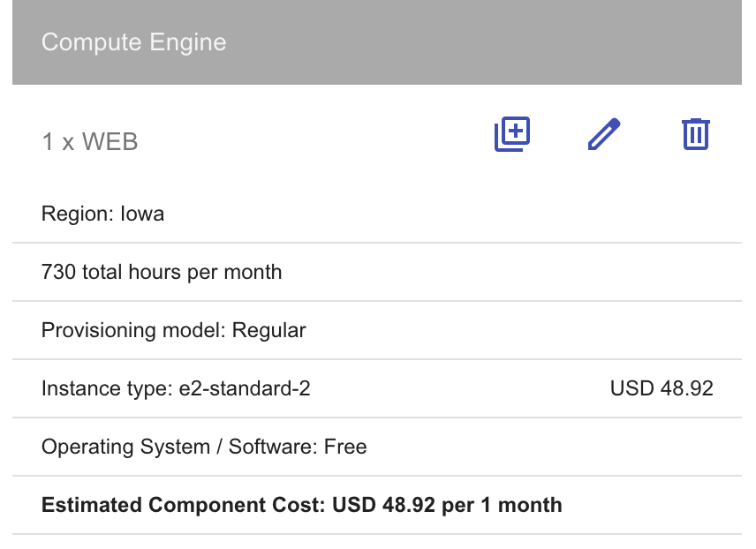
Task: Select the 730 total hours per month line
Action: tap(162, 272)
